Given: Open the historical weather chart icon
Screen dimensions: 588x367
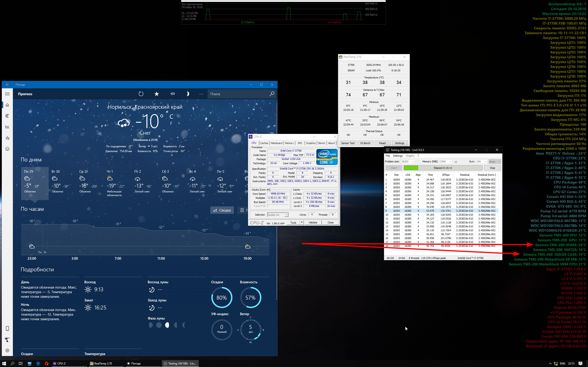Looking at the screenshot, I should [x=7, y=127].
